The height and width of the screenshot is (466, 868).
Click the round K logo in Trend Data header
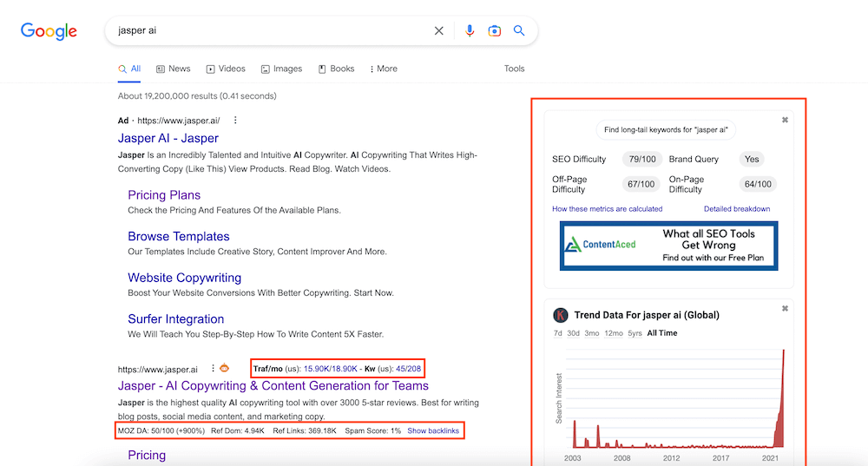561,316
